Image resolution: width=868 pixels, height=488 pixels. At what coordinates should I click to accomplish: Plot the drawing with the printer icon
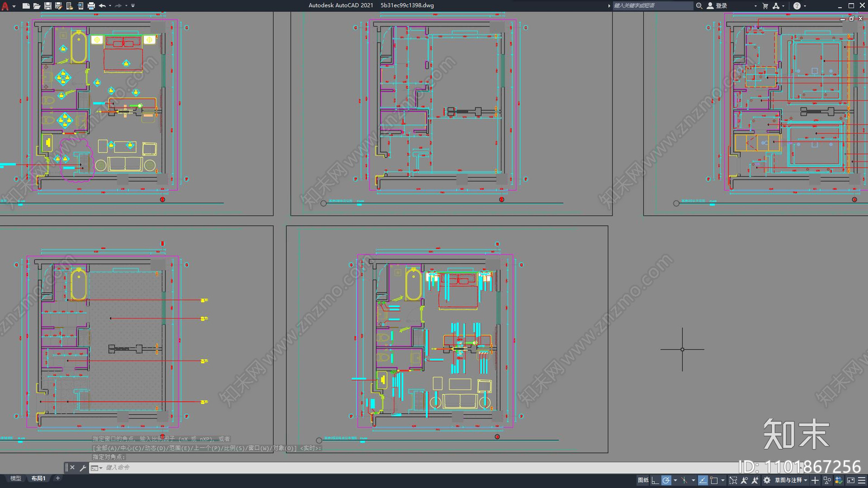(91, 6)
